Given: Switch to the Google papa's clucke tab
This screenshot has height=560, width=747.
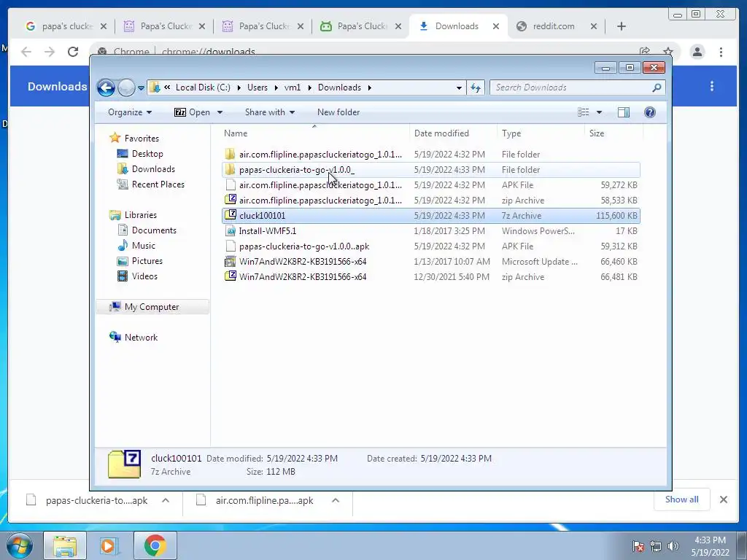Looking at the screenshot, I should click(x=66, y=26).
